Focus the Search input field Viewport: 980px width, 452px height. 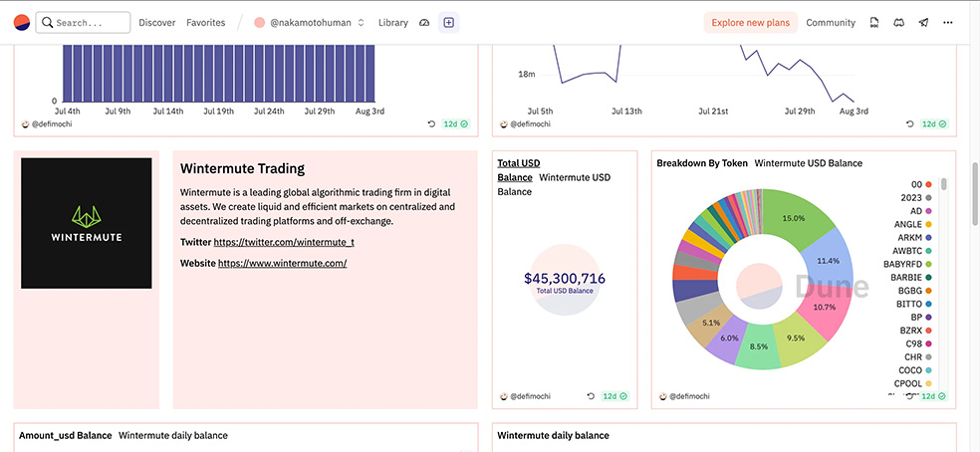[83, 23]
